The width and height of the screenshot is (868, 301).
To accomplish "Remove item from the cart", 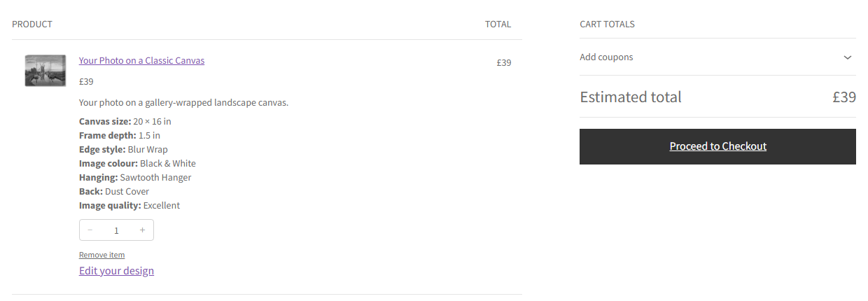I will [x=102, y=255].
